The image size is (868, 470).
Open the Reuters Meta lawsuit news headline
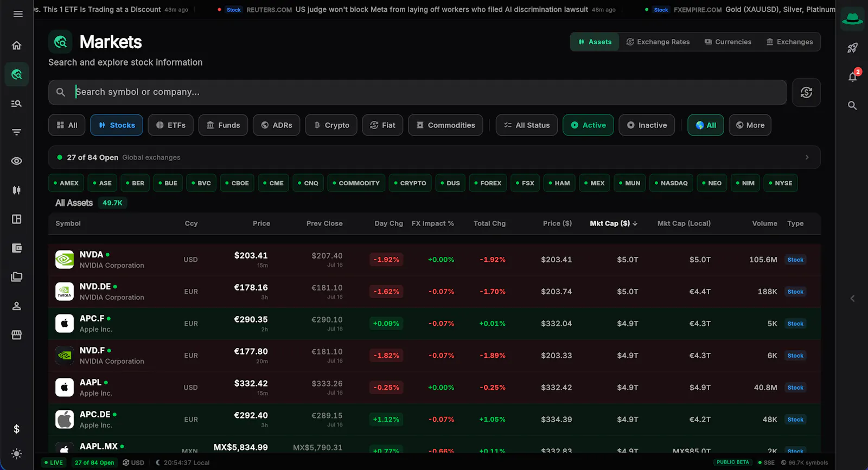pos(442,10)
